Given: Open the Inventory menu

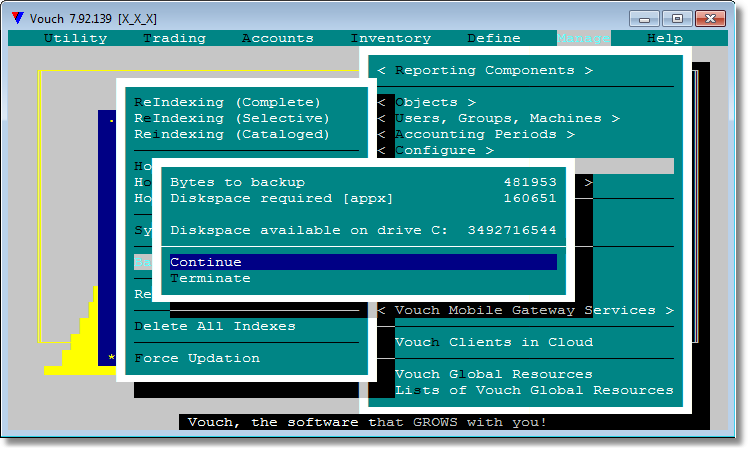Looking at the screenshot, I should click(x=391, y=38).
